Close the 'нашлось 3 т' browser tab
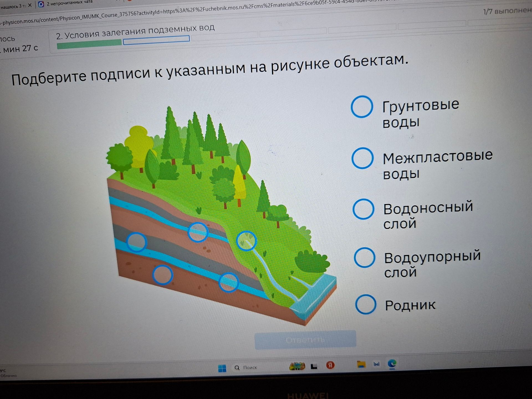532x399 pixels. [30, 5]
